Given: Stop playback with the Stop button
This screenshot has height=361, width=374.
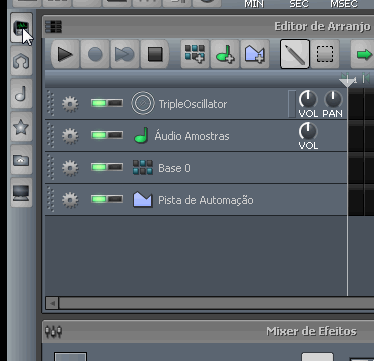Looking at the screenshot, I should 155,54.
